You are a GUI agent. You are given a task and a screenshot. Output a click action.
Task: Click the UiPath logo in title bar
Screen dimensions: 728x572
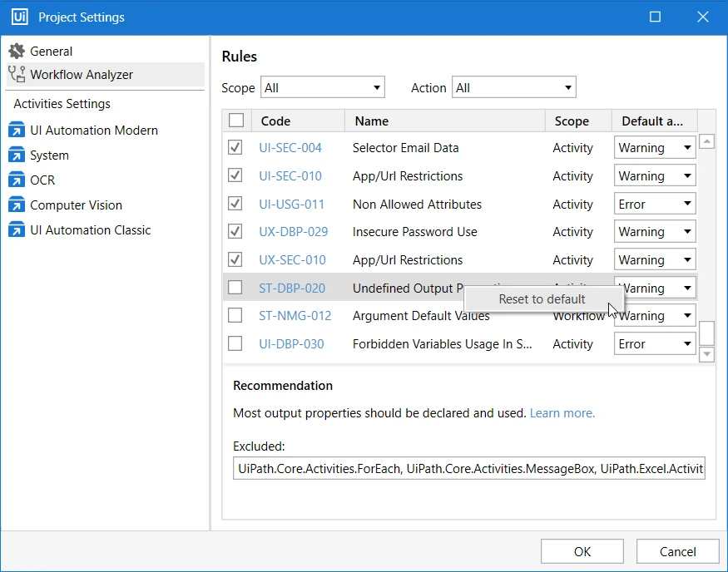coord(19,17)
